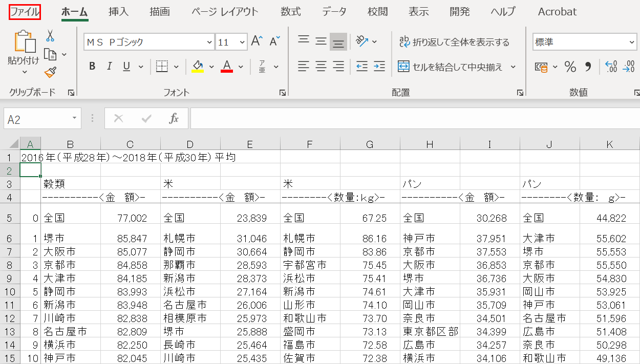Toggle Bold formatting

click(92, 67)
